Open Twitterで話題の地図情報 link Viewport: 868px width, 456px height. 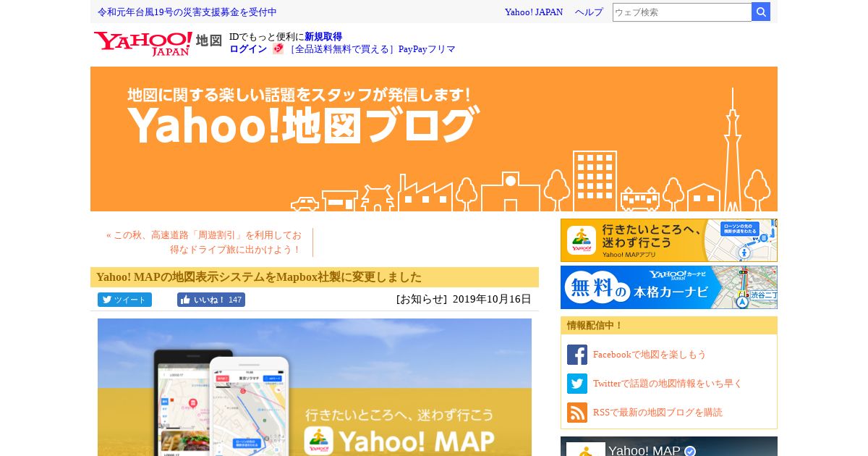click(668, 384)
